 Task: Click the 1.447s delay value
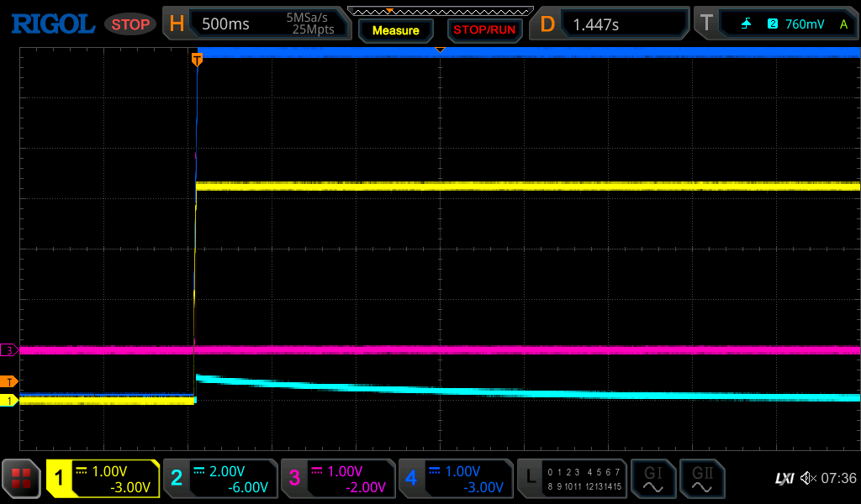click(596, 24)
